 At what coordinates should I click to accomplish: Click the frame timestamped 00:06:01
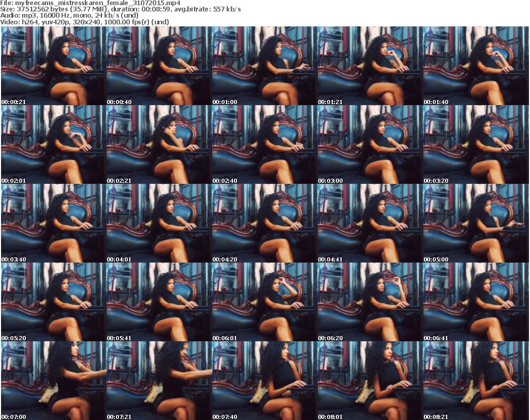(x=264, y=302)
